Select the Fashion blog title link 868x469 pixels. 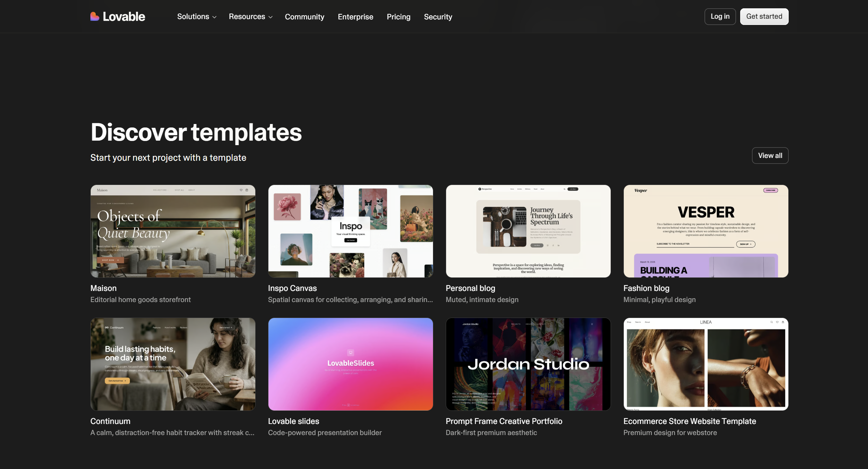point(646,288)
